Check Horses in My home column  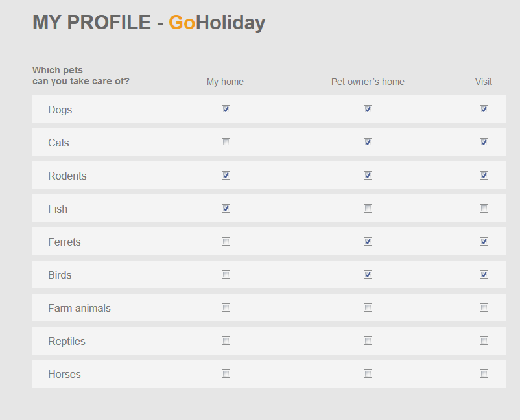(226, 374)
